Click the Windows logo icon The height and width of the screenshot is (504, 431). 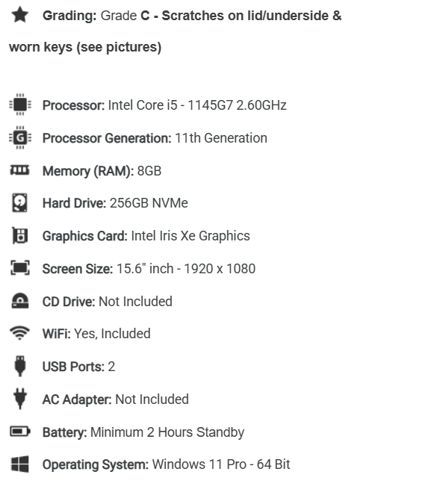click(20, 464)
